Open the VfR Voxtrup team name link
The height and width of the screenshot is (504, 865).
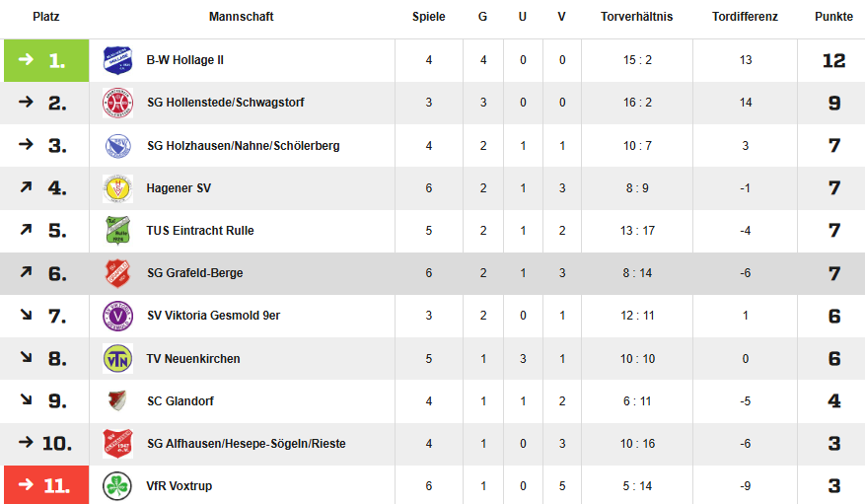(180, 486)
